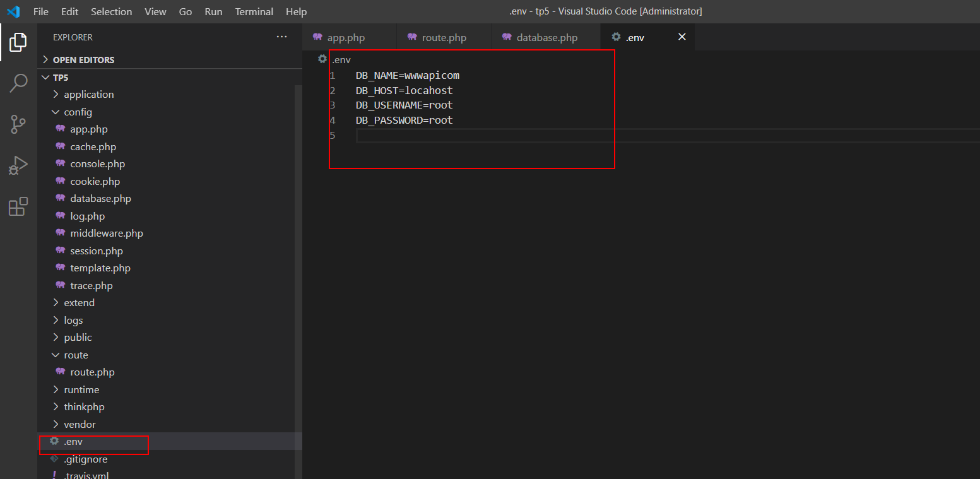Open the Edit menu

(70, 11)
